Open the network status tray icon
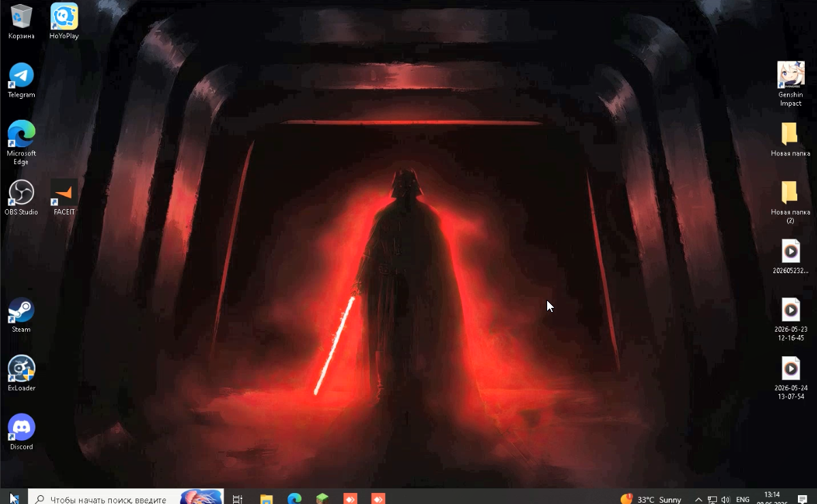This screenshot has height=504, width=817. coord(712,500)
